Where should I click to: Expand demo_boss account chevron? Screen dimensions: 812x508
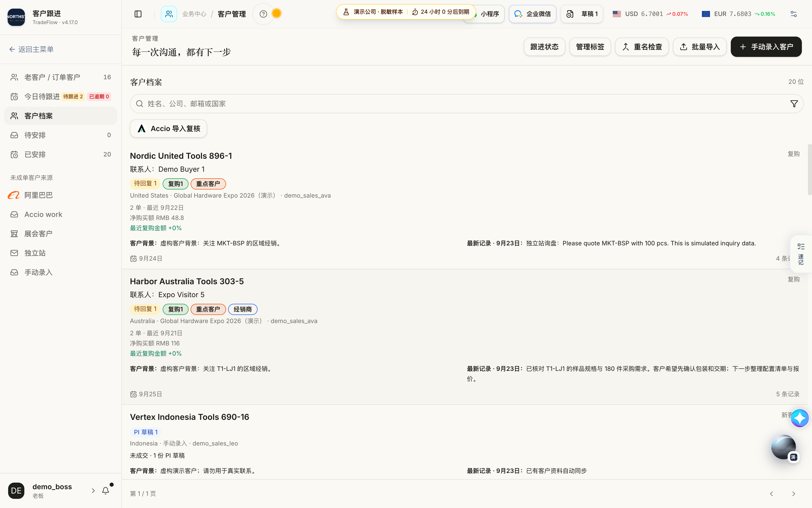click(x=93, y=491)
